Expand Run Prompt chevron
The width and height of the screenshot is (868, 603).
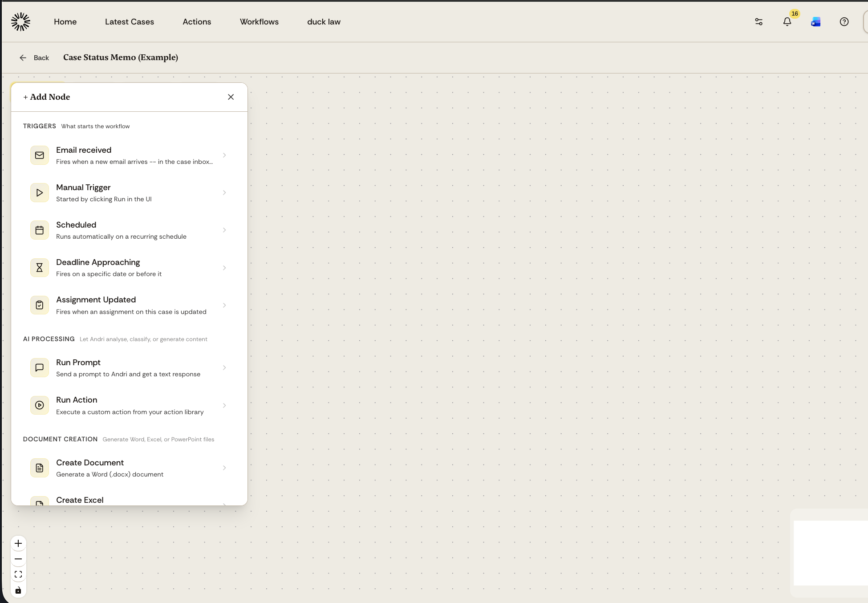(224, 368)
